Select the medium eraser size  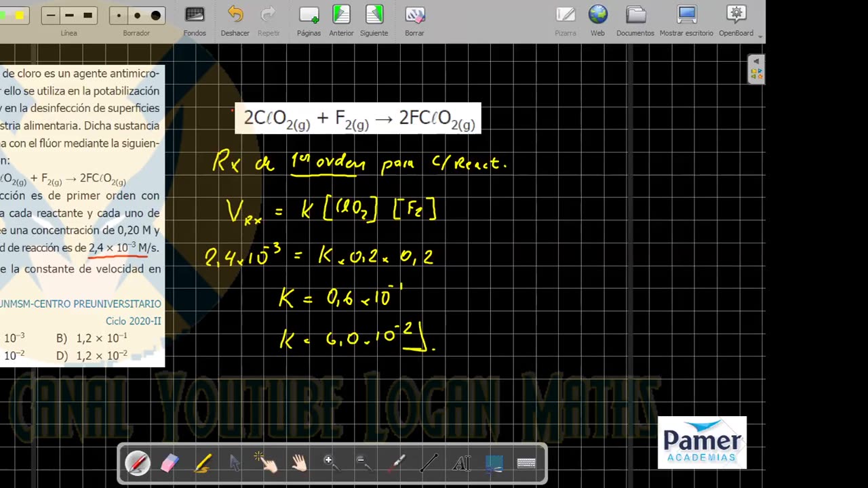(137, 15)
